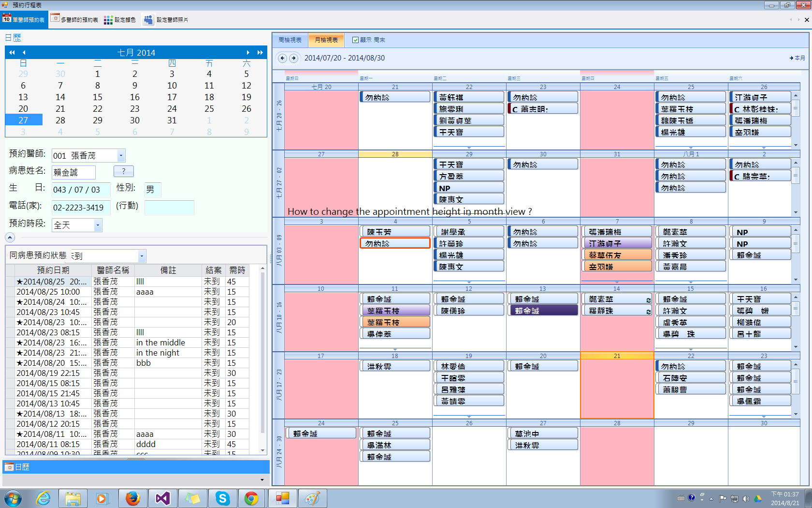Open the August 21 day header
The width and height of the screenshot is (812, 508).
click(617, 356)
